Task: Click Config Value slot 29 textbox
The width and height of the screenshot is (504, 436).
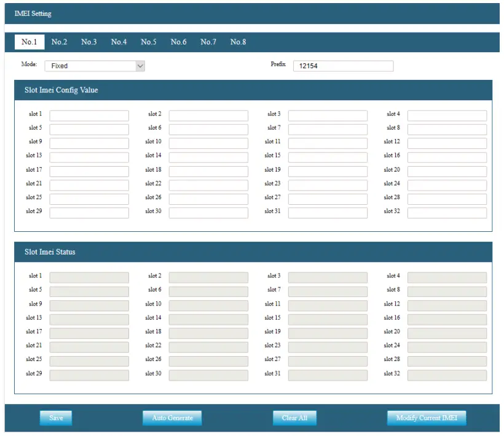Action: (x=89, y=213)
